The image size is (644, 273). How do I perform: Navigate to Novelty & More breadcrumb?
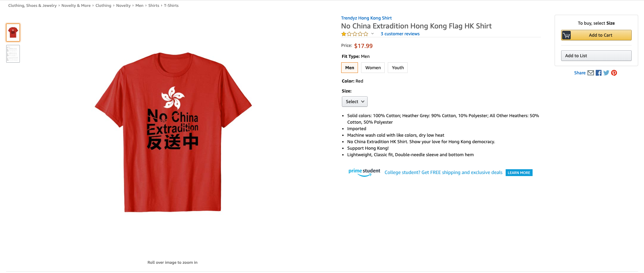pos(76,5)
